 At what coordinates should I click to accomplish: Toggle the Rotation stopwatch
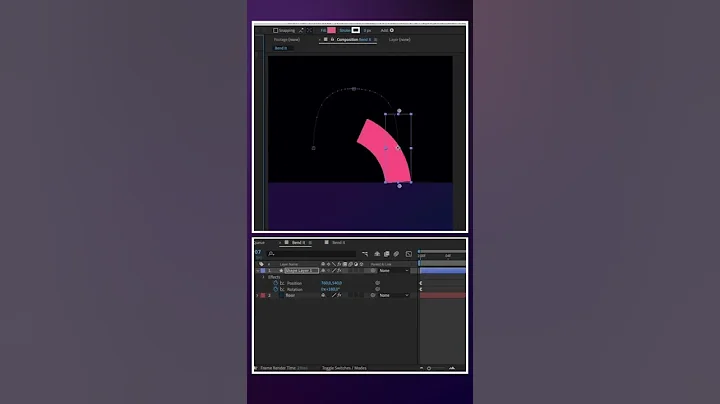pyautogui.click(x=276, y=290)
